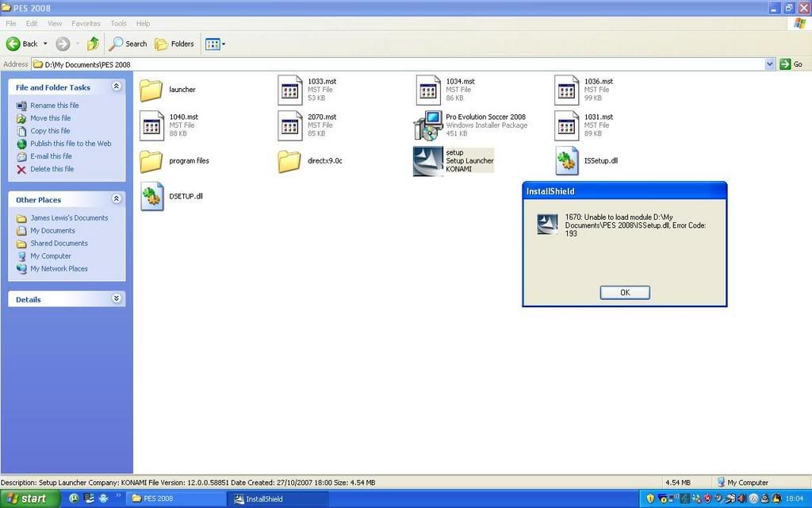The width and height of the screenshot is (812, 508).
Task: Click the Forward navigation arrow
Action: click(x=63, y=44)
